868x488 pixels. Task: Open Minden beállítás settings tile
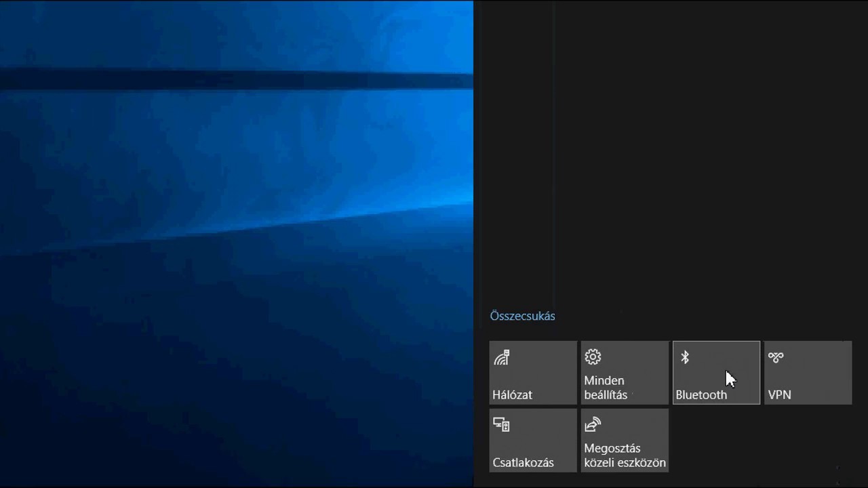[625, 373]
